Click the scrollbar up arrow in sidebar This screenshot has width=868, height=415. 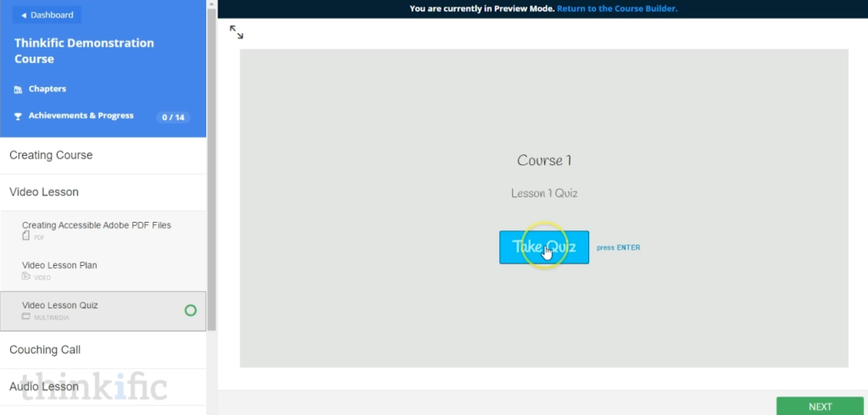pyautogui.click(x=211, y=4)
